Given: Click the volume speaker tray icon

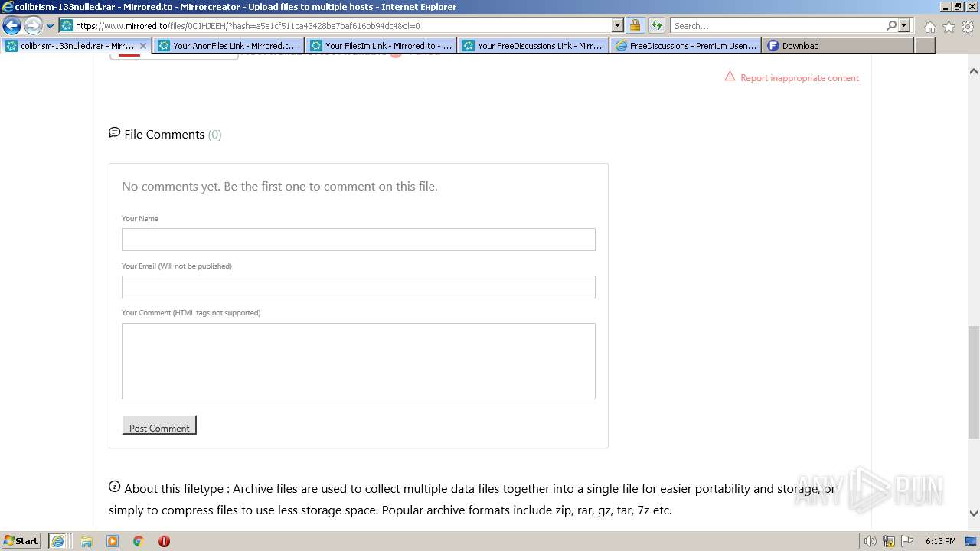Looking at the screenshot, I should [x=870, y=541].
